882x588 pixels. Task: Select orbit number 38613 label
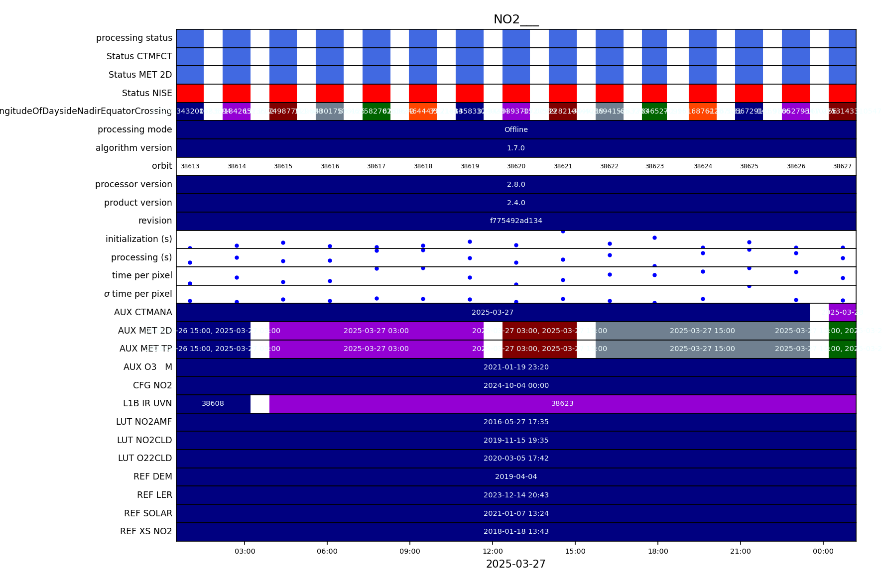[190, 166]
